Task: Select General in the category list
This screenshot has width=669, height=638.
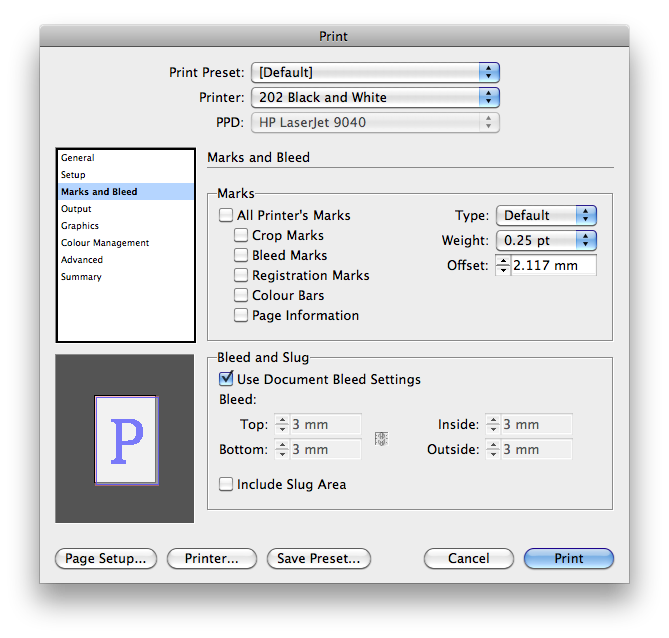Action: (78, 158)
